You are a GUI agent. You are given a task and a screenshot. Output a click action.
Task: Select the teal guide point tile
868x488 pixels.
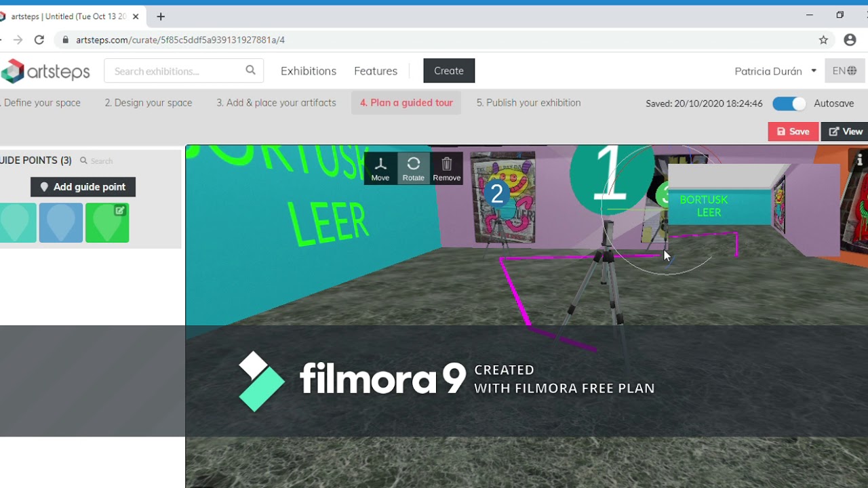pos(18,223)
